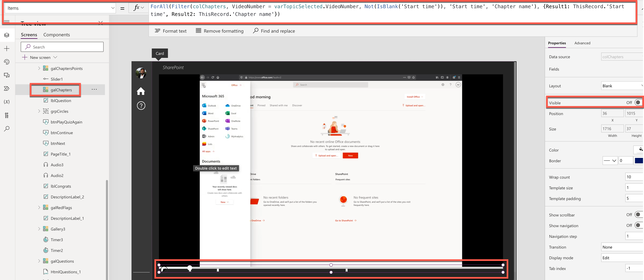The image size is (644, 280).
Task: Open the Tree view layers icon
Action: [7, 35]
